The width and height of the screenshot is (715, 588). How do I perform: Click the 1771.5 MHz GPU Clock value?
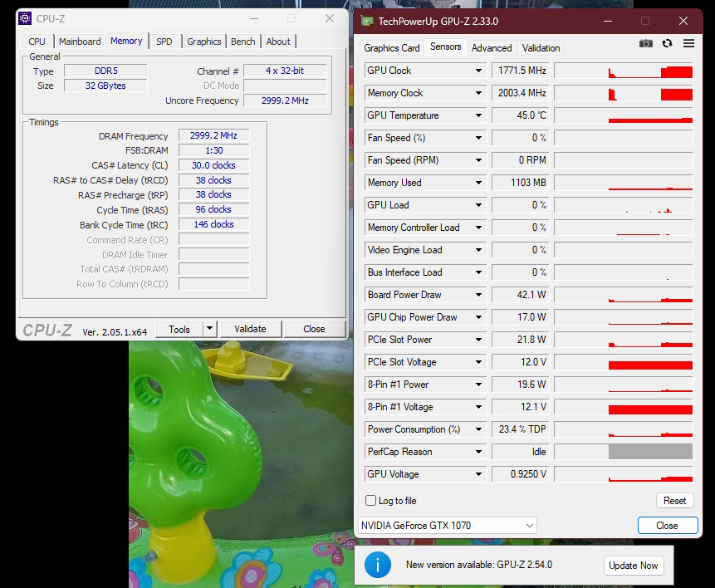[521, 71]
